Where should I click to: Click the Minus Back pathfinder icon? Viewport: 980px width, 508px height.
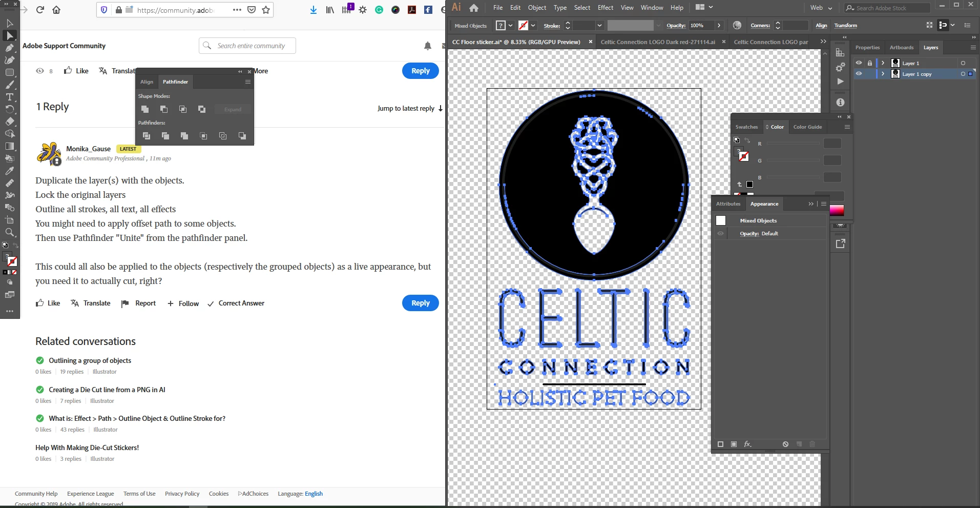[242, 136]
